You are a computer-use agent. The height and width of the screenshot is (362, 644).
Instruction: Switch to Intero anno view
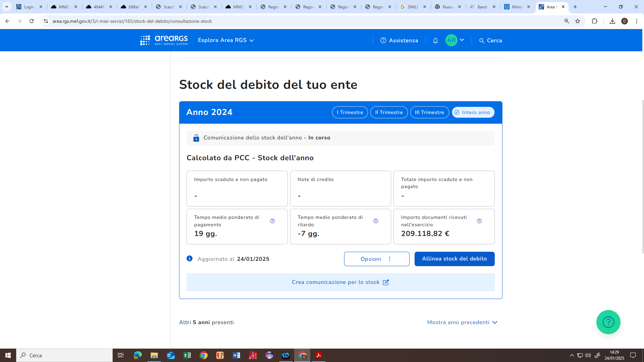(473, 112)
